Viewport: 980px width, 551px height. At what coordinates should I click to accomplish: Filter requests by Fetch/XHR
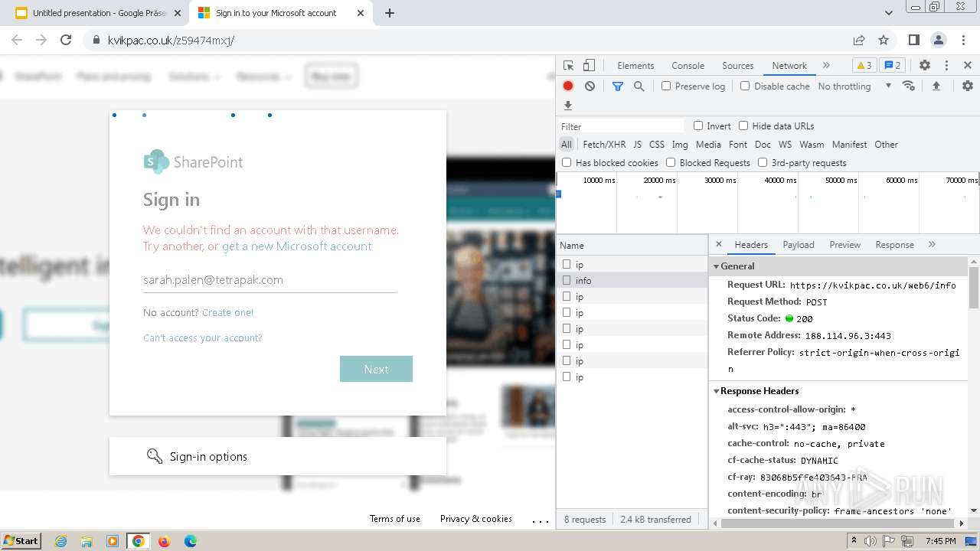pos(604,144)
